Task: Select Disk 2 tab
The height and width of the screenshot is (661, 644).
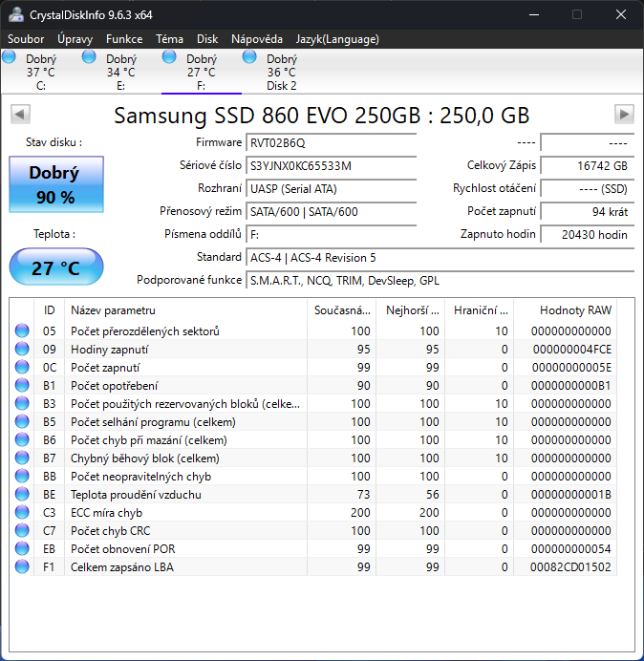Action: pyautogui.click(x=281, y=72)
